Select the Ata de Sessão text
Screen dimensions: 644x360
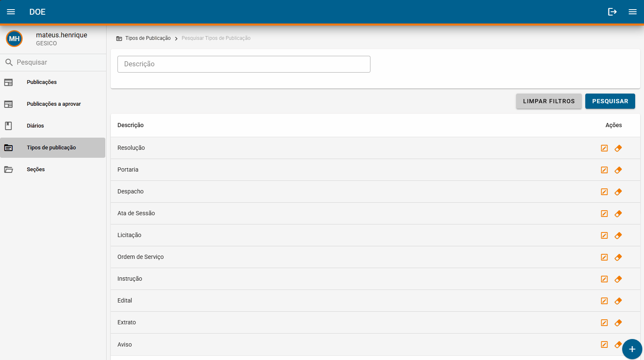click(136, 213)
